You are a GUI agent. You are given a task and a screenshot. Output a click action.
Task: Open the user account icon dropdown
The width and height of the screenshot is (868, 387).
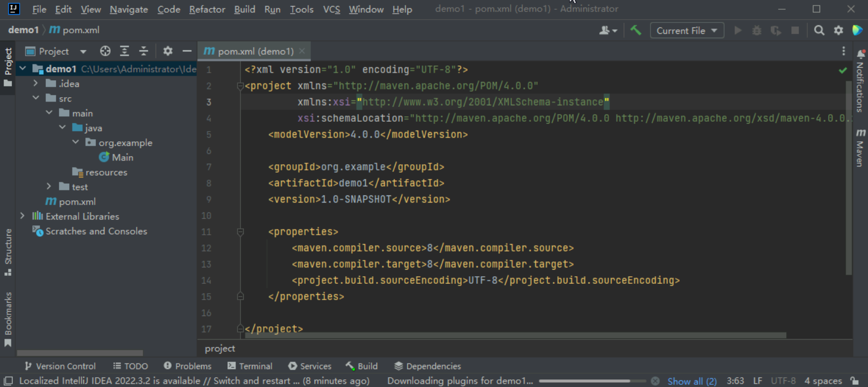click(x=608, y=31)
